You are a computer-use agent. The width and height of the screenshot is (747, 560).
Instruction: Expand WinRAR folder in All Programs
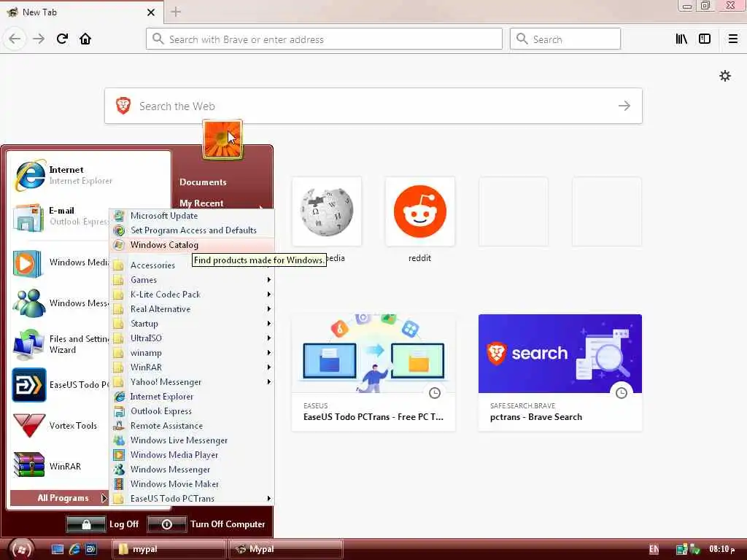pos(193,367)
